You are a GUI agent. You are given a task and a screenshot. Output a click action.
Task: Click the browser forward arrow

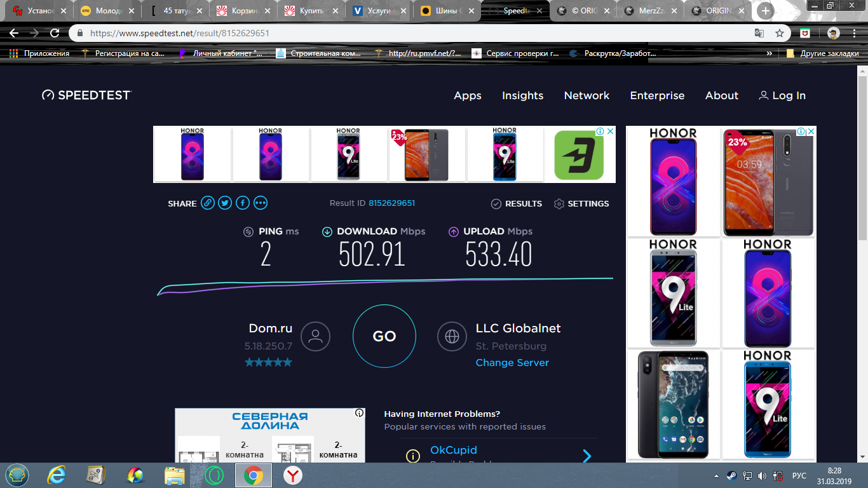click(x=34, y=33)
